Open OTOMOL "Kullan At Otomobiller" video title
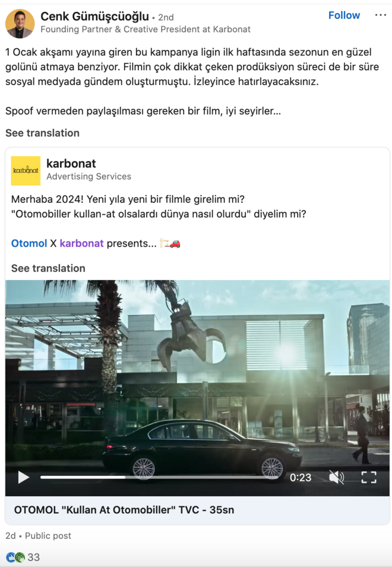392x567 pixels. 124,510
